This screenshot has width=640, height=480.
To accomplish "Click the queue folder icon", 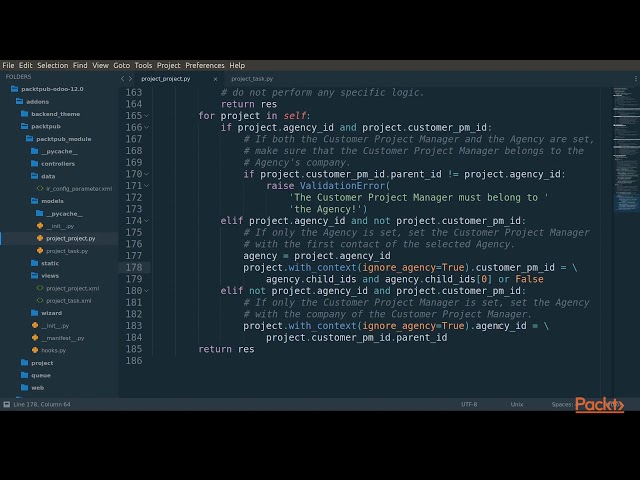I will 24,375.
